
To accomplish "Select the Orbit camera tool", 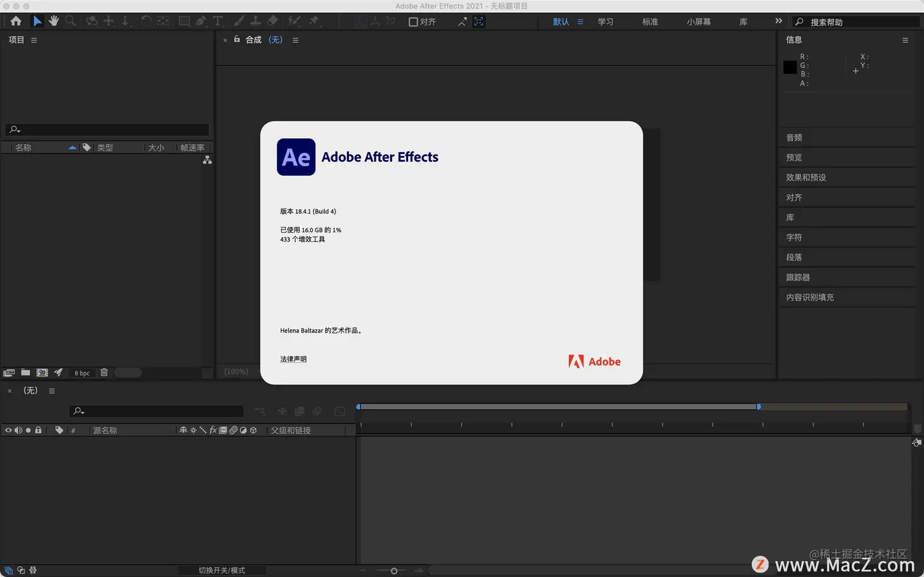I will 92,21.
